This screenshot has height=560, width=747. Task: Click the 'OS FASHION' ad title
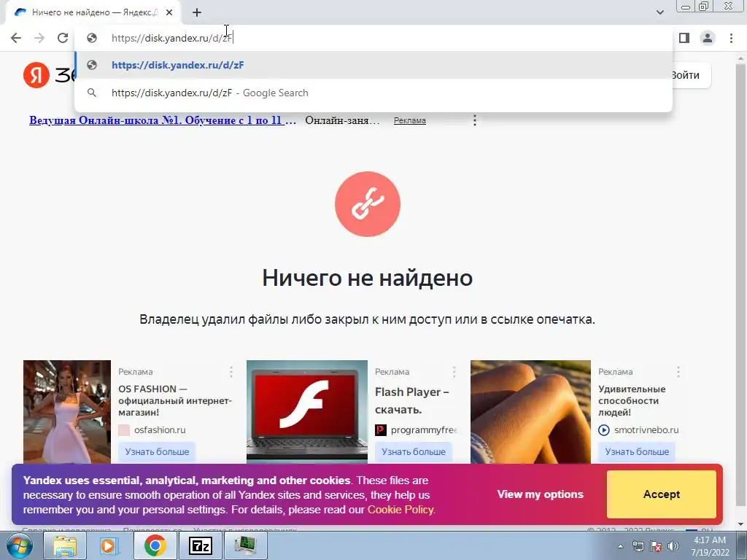175,400
